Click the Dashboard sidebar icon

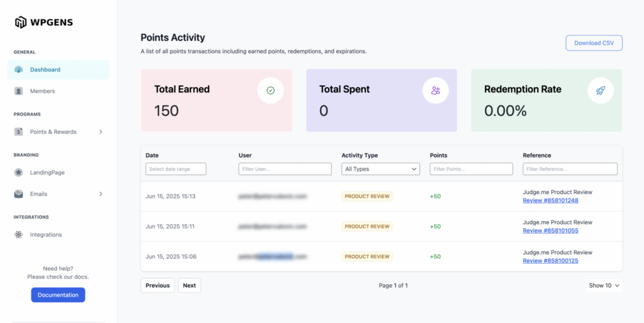(x=19, y=70)
